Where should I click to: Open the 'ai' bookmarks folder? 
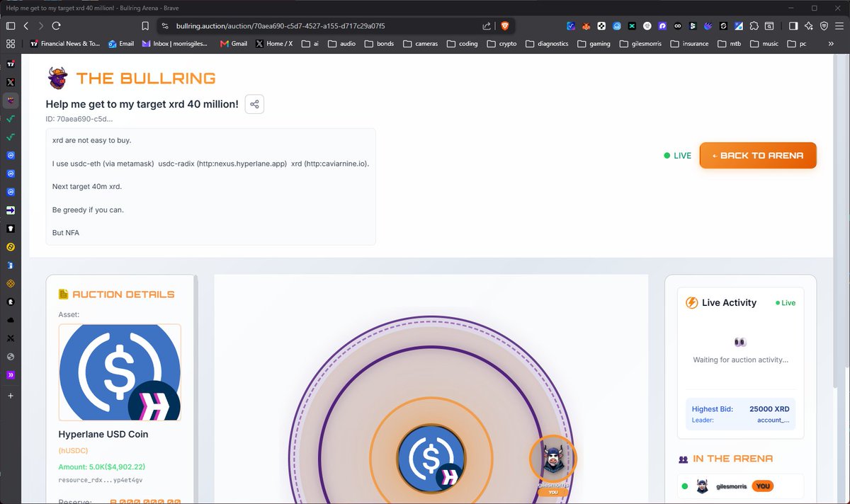pyautogui.click(x=310, y=43)
